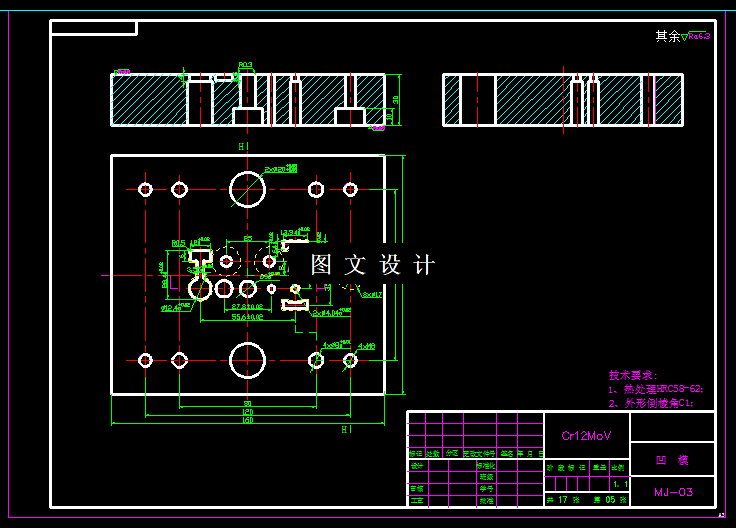The height and width of the screenshot is (528, 736).
Task: Click the 27.8±0.02 dimension
Action: [247, 306]
